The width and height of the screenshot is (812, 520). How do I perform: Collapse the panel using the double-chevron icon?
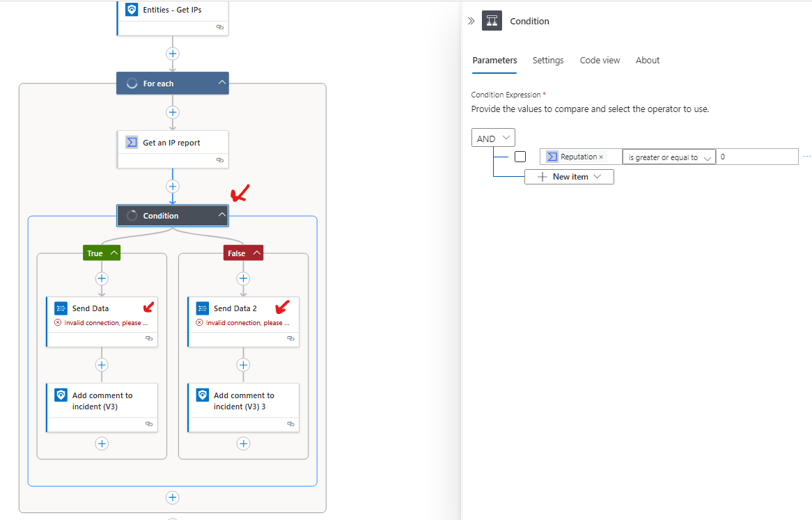[472, 20]
